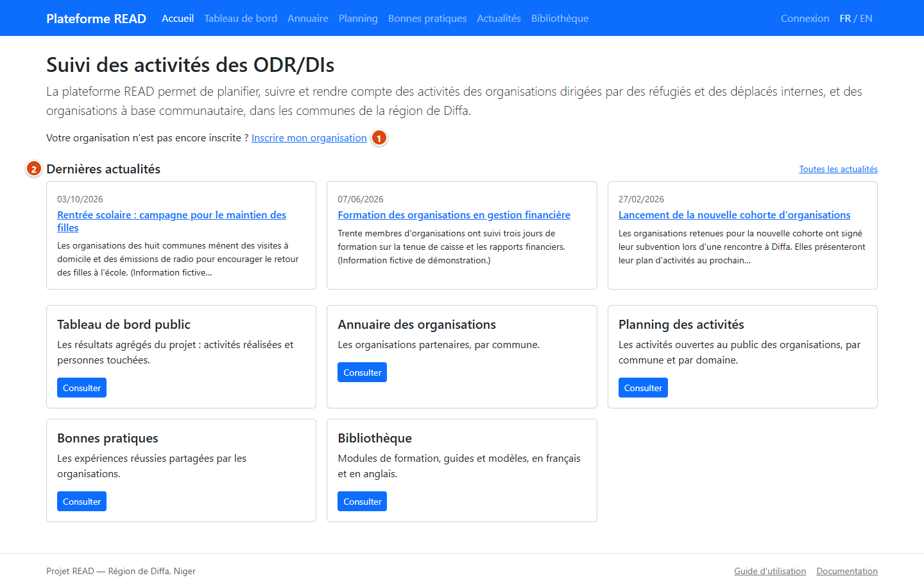The width and height of the screenshot is (924, 578).
Task: Click the Planning des activités card title
Action: 681,325
